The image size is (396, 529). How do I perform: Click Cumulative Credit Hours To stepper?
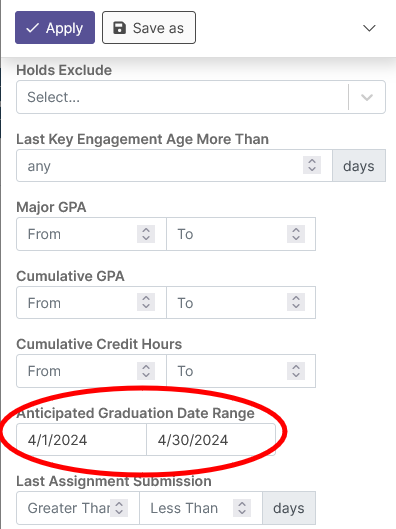tap(296, 371)
